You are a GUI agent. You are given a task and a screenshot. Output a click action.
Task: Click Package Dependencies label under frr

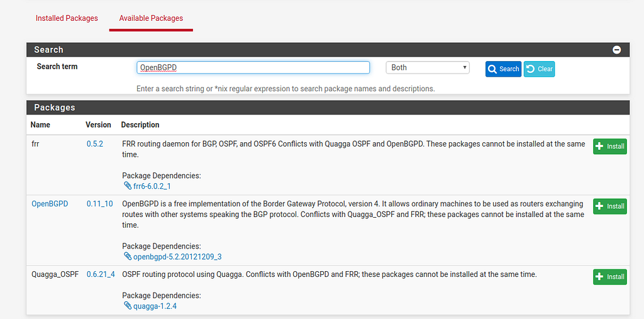[x=162, y=176]
